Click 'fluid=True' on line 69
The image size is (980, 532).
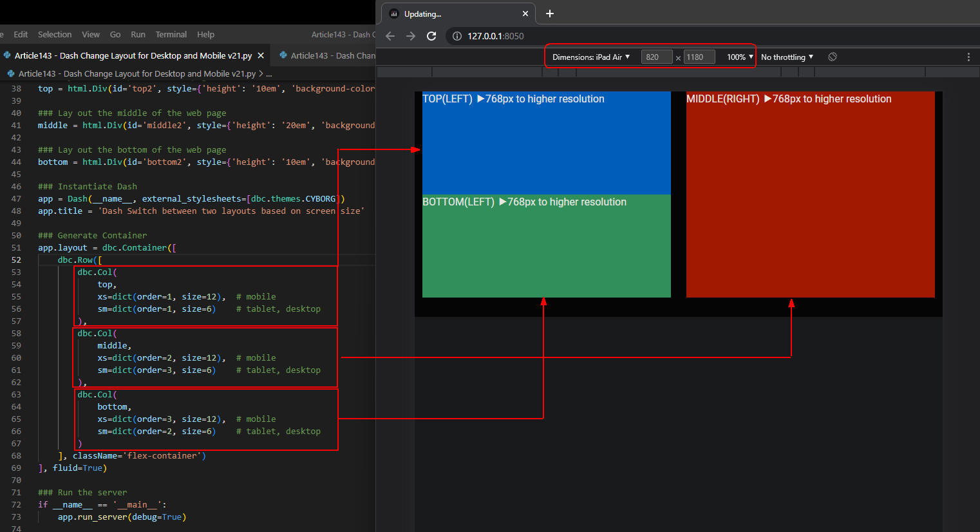tap(77, 468)
